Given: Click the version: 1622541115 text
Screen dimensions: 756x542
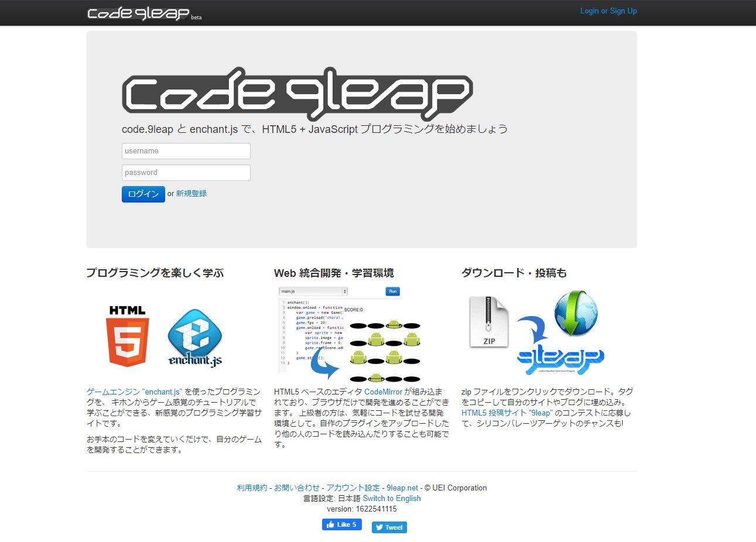Looking at the screenshot, I should [362, 509].
